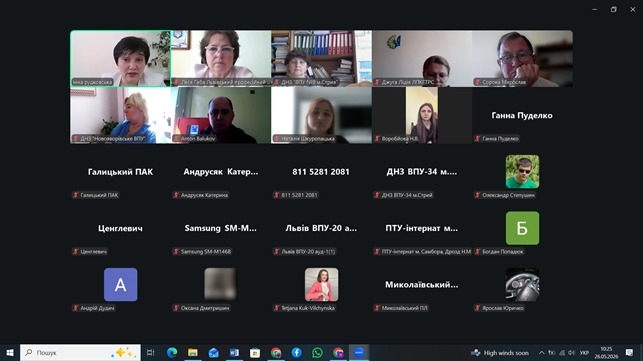Click muted mic icon beside Воробйова Н.В.
643x361 pixels.
tap(377, 139)
